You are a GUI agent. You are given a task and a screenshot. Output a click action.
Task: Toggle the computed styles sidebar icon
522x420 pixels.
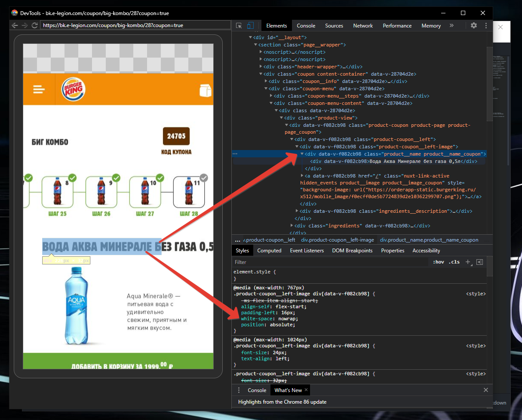[x=479, y=262]
